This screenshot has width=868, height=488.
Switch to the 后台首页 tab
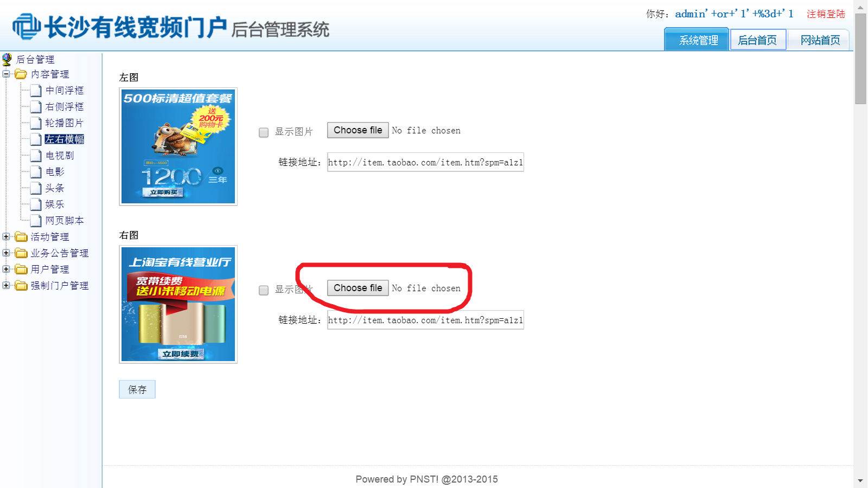(758, 40)
